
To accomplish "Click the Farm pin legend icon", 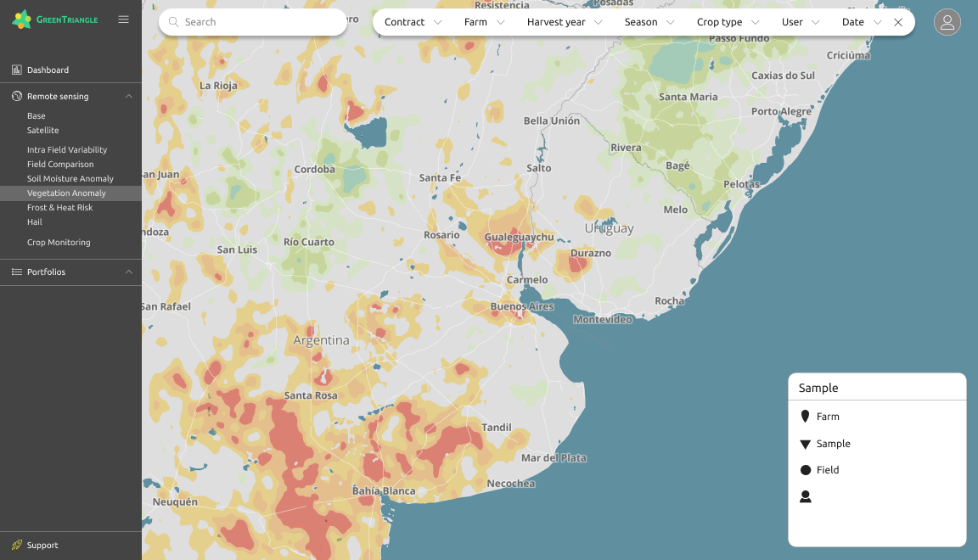I will click(805, 417).
